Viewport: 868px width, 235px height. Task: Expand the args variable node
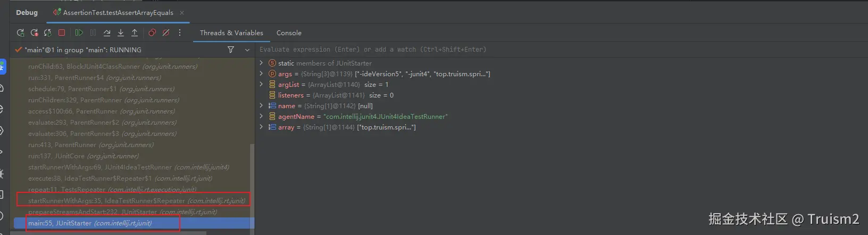(x=261, y=74)
